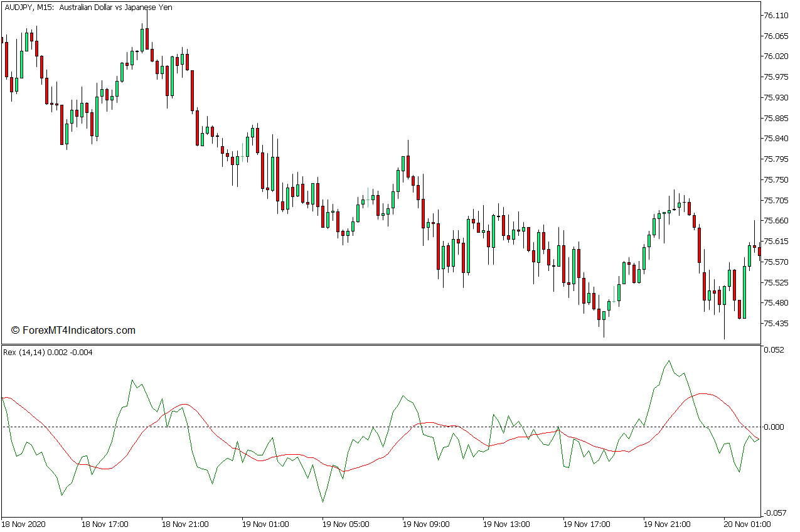Select the 19 Nov 13:00 time marker
This screenshot has width=800, height=532.
click(506, 524)
